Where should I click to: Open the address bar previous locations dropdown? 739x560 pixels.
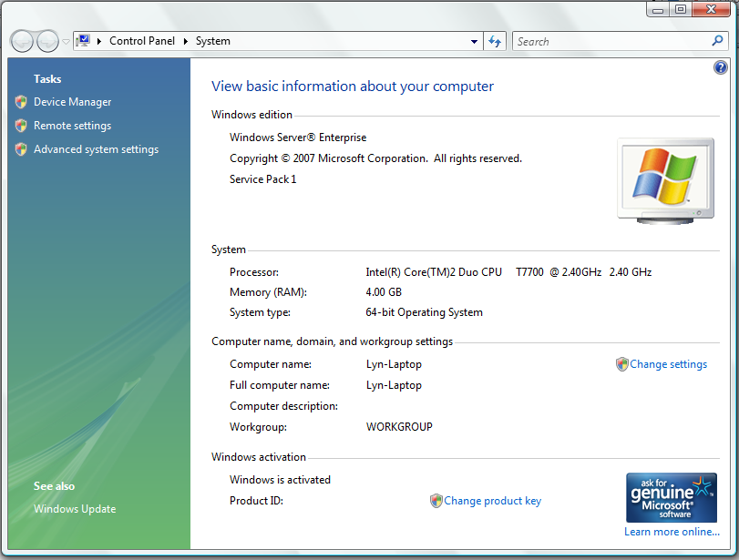click(474, 41)
